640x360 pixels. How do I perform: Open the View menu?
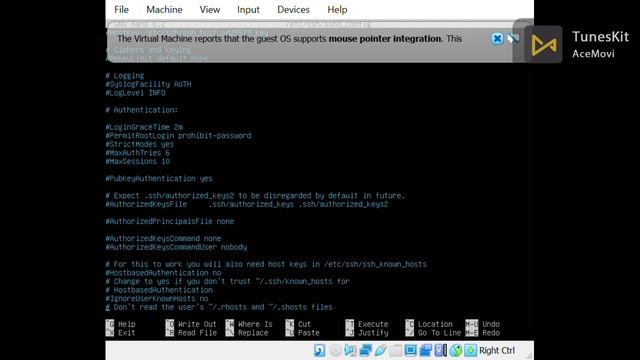pyautogui.click(x=210, y=9)
